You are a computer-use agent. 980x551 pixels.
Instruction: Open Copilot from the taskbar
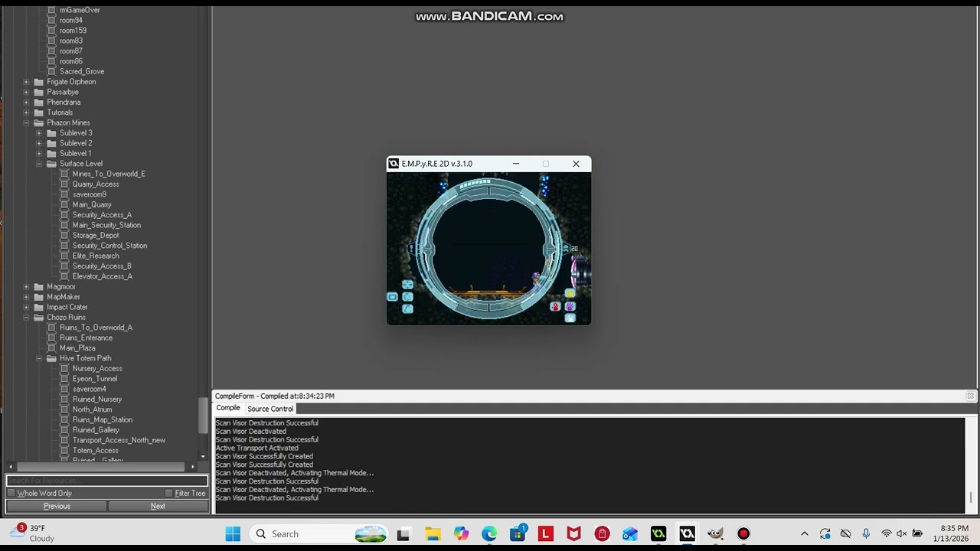(461, 533)
